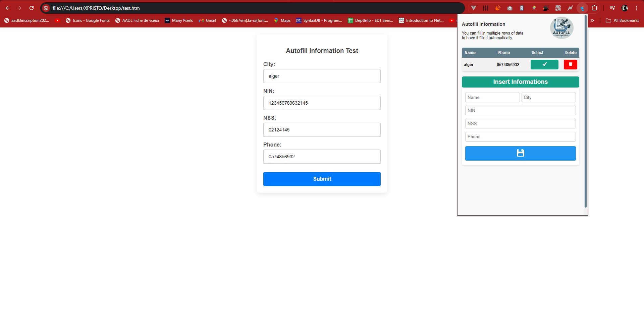
Task: Click the NSS field with 02124145
Action: point(322,130)
